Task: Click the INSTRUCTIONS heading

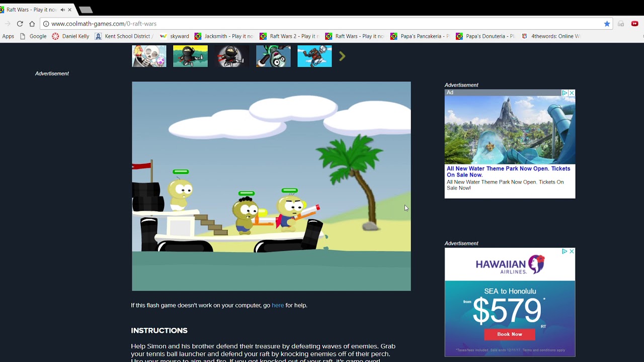Action: 159,330
